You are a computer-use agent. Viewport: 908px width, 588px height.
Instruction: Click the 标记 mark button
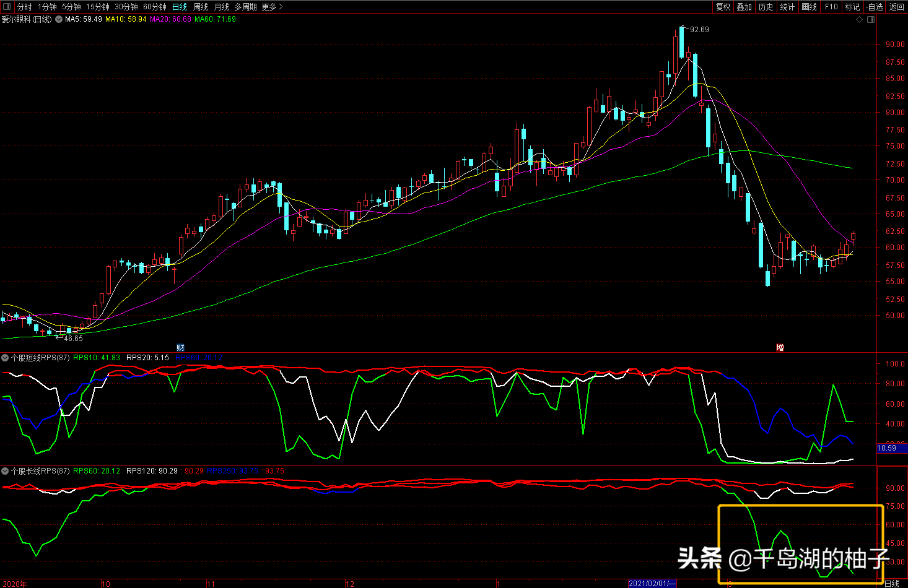[x=852, y=7]
